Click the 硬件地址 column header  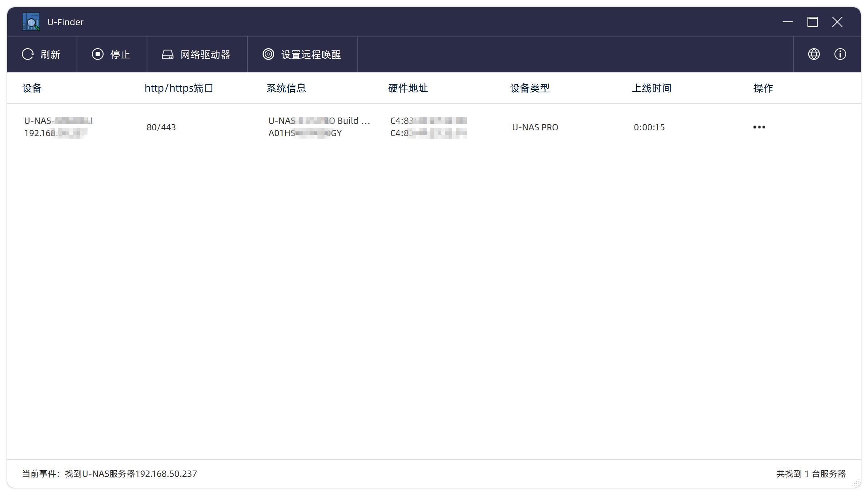pyautogui.click(x=408, y=88)
